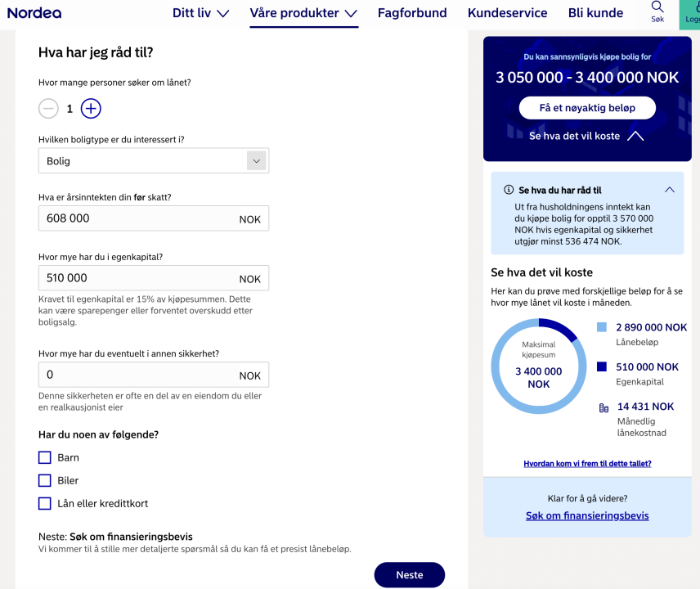Click the info icon beside 'Se hva du har råd til'
Screen dimensions: 700x589
point(509,190)
